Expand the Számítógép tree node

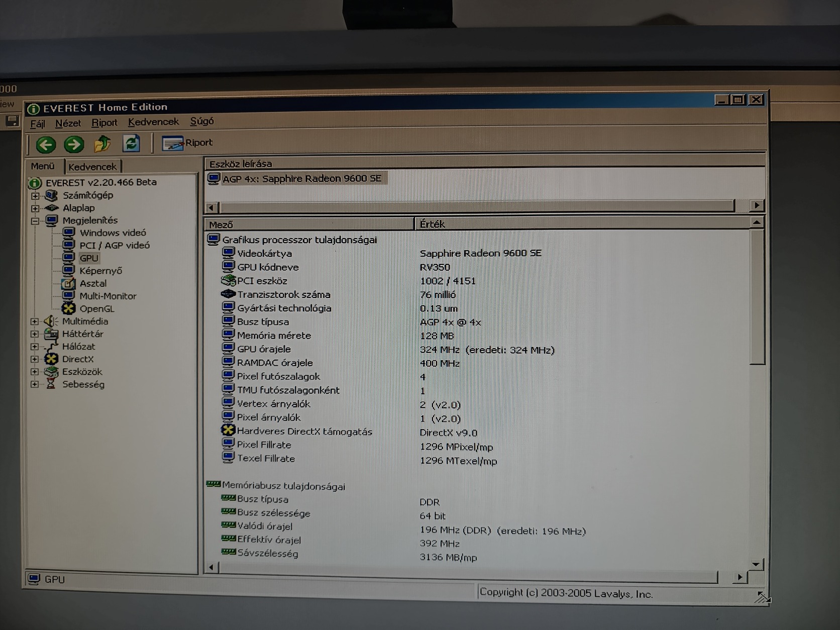pyautogui.click(x=35, y=196)
